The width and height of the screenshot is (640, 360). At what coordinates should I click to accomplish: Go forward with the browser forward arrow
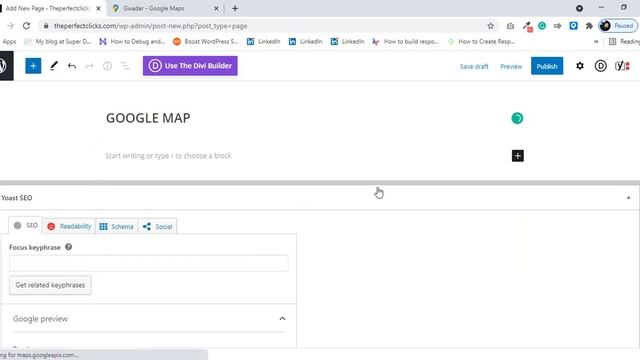point(10,26)
